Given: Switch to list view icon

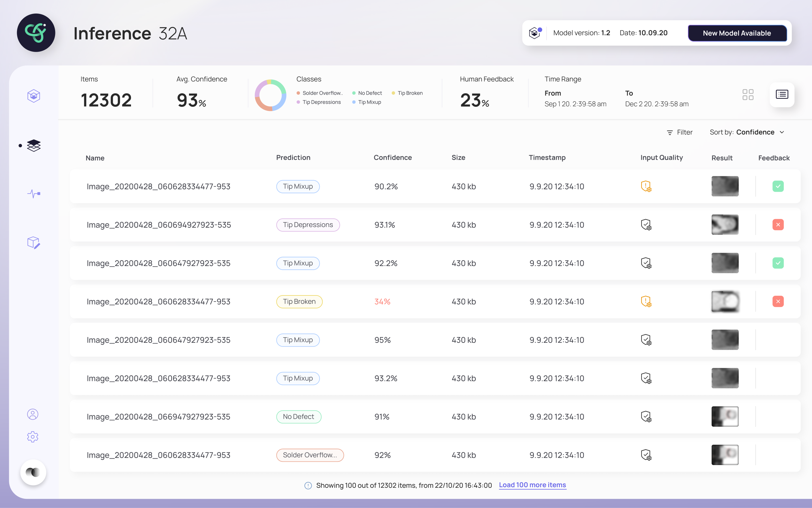Looking at the screenshot, I should tap(782, 94).
